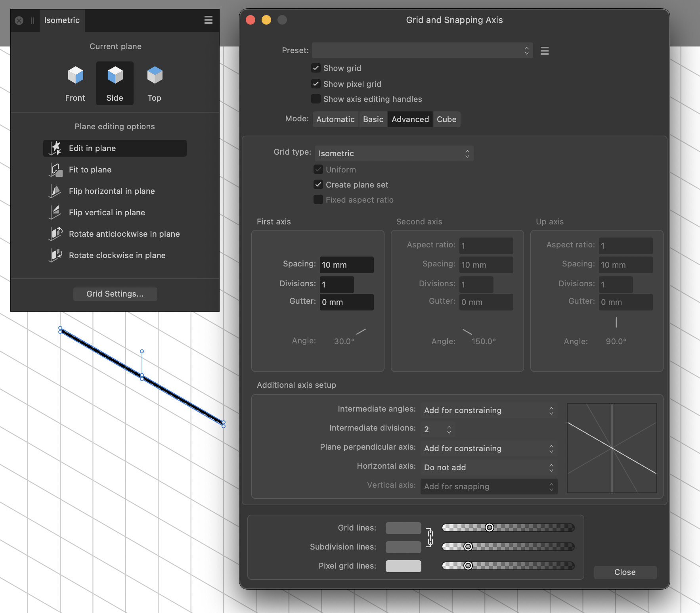Click the axis preview diagram
Screen dimensions: 700x613
click(612, 448)
